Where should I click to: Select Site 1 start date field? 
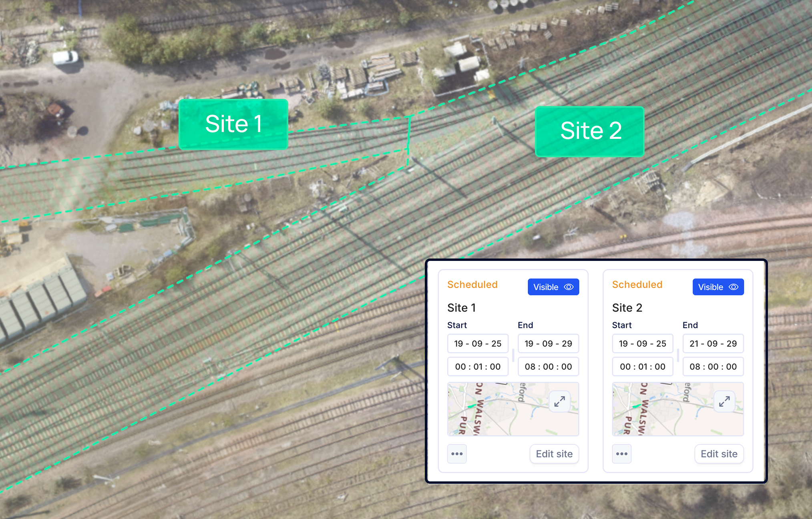[478, 343]
